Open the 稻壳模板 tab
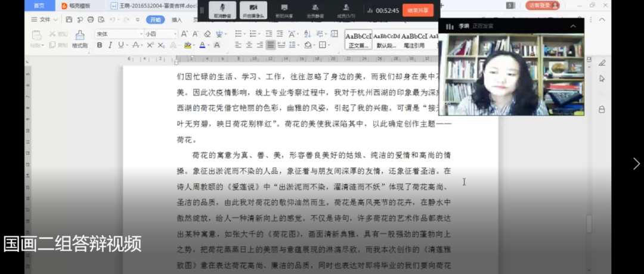This screenshot has width=644, height=274. [76, 6]
